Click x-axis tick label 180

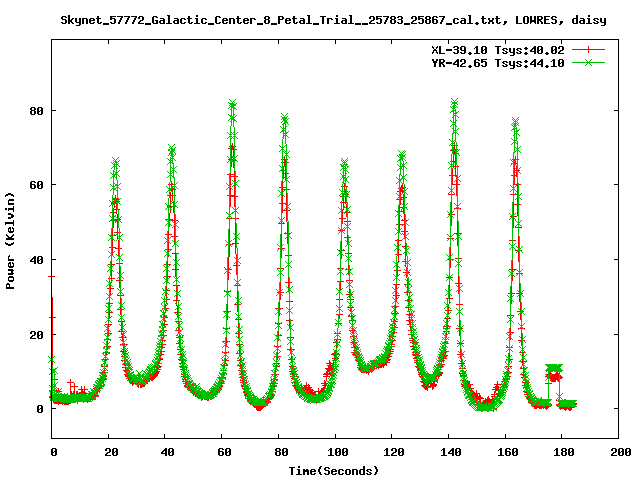click(x=564, y=452)
